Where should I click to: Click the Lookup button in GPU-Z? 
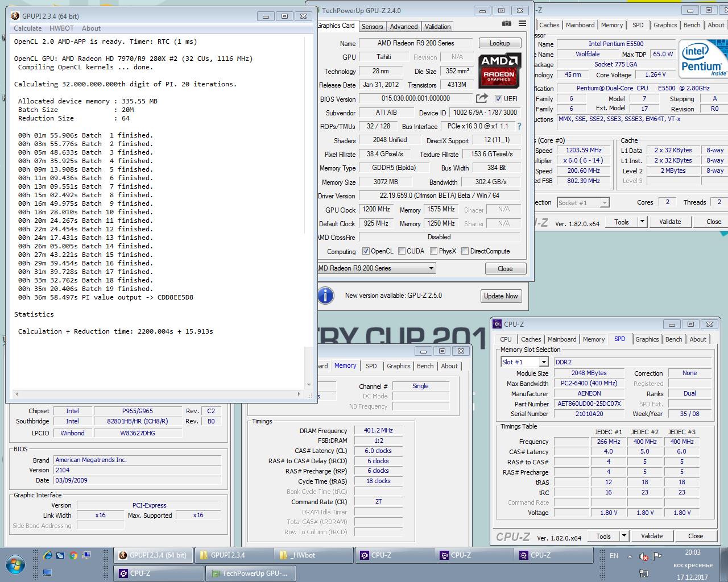499,43
